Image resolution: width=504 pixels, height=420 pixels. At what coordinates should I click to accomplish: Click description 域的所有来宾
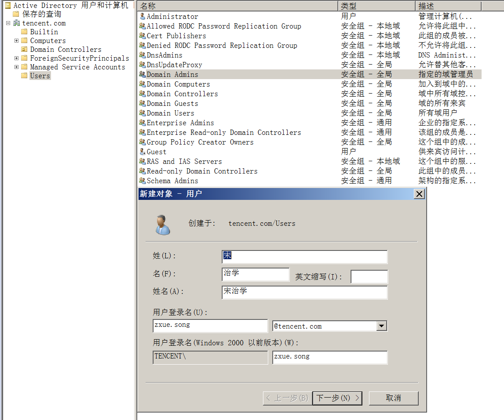pyautogui.click(x=442, y=103)
